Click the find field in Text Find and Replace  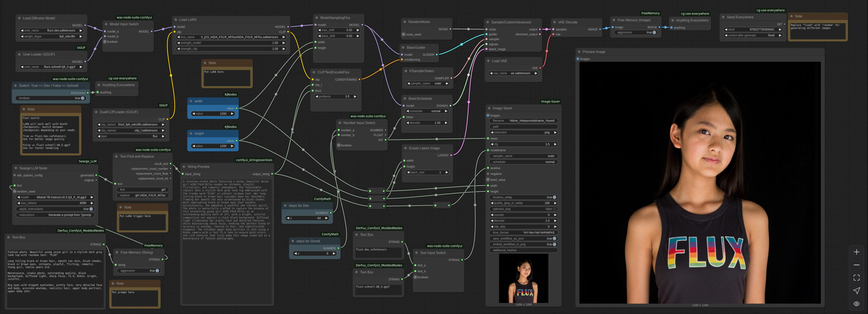click(x=143, y=190)
